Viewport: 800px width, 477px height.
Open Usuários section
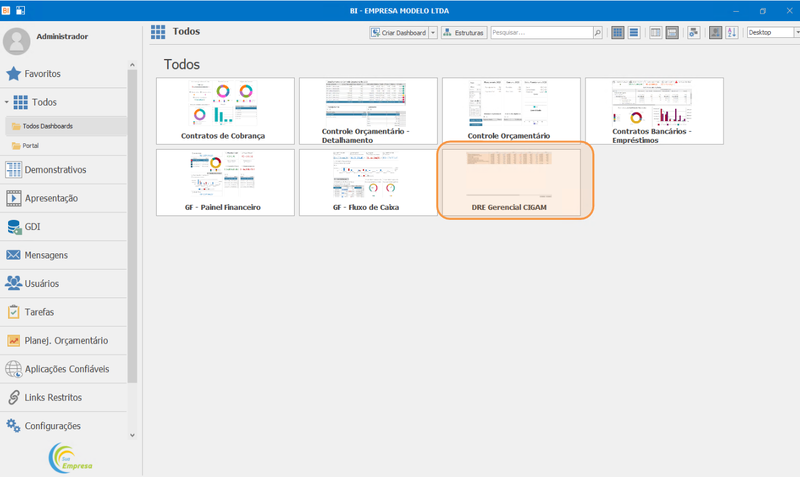pos(63,284)
